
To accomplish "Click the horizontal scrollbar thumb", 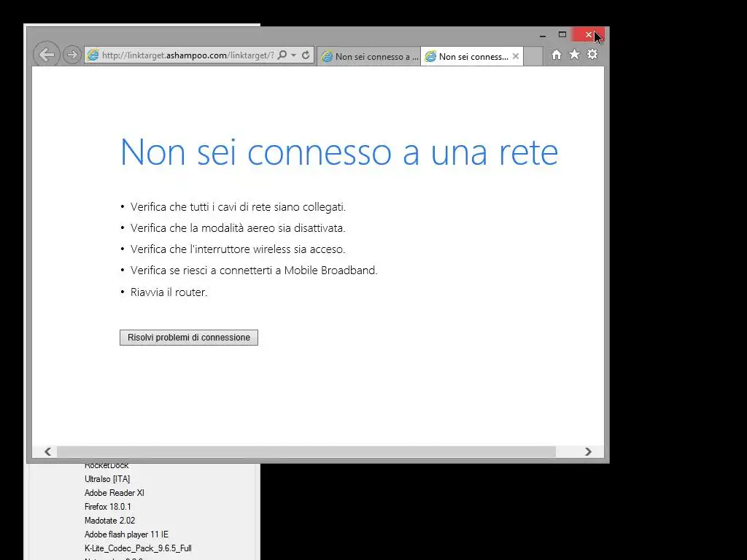I will [306, 451].
